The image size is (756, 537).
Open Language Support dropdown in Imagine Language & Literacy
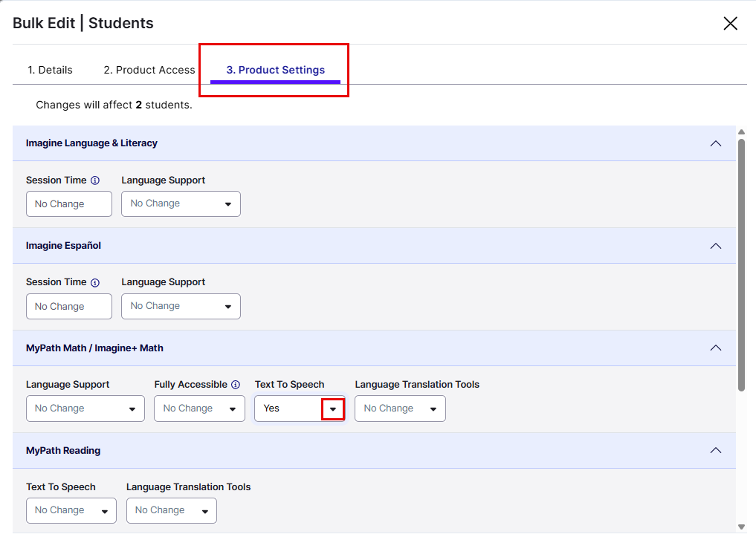coord(181,204)
